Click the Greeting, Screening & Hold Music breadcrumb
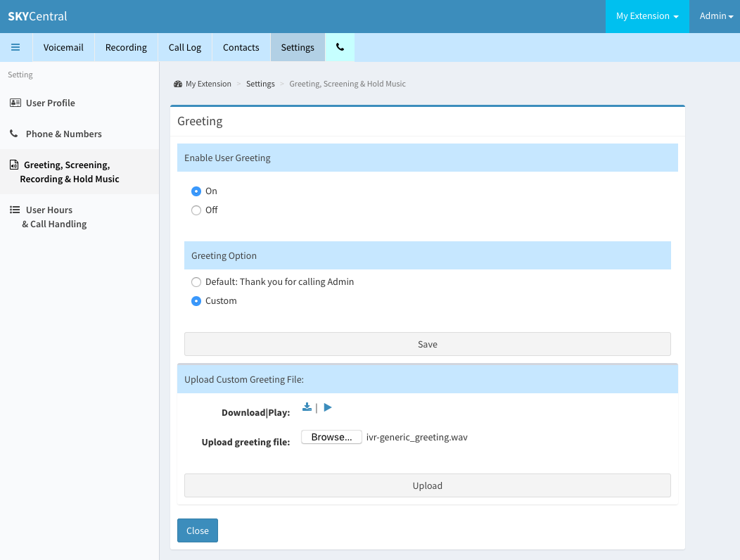The width and height of the screenshot is (740, 560). pos(347,84)
